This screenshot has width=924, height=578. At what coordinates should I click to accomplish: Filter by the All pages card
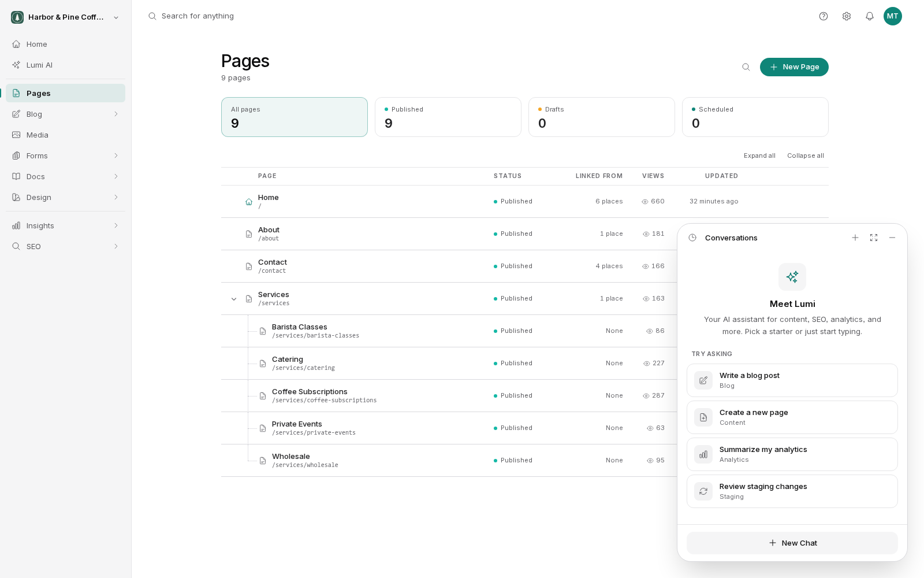[295, 117]
